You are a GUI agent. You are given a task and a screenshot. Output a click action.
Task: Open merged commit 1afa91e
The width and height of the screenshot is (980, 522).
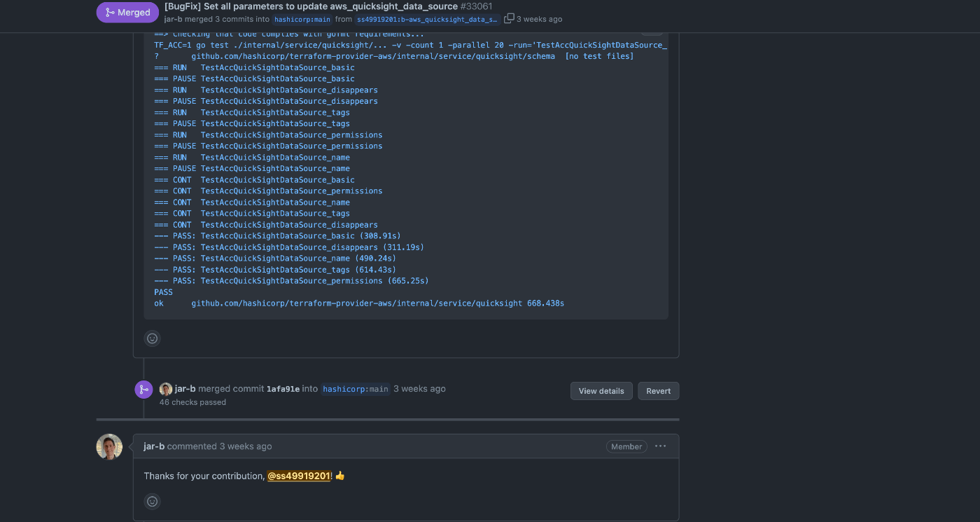pyautogui.click(x=283, y=389)
